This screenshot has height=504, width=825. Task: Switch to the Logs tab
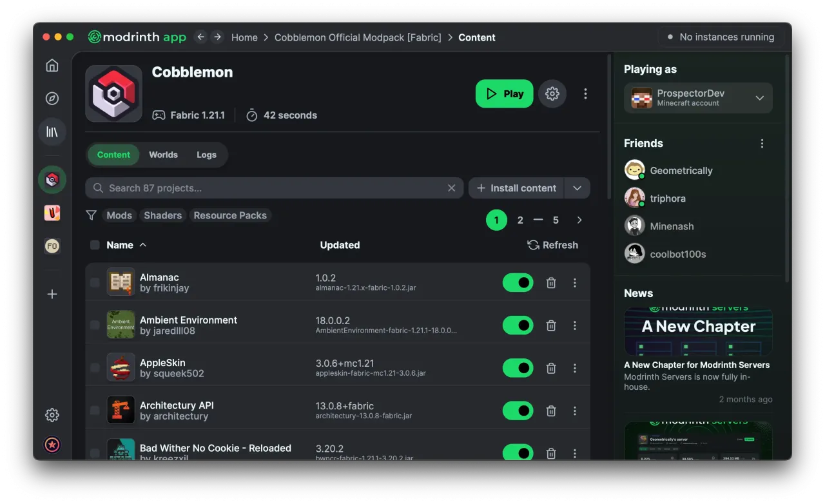point(206,155)
